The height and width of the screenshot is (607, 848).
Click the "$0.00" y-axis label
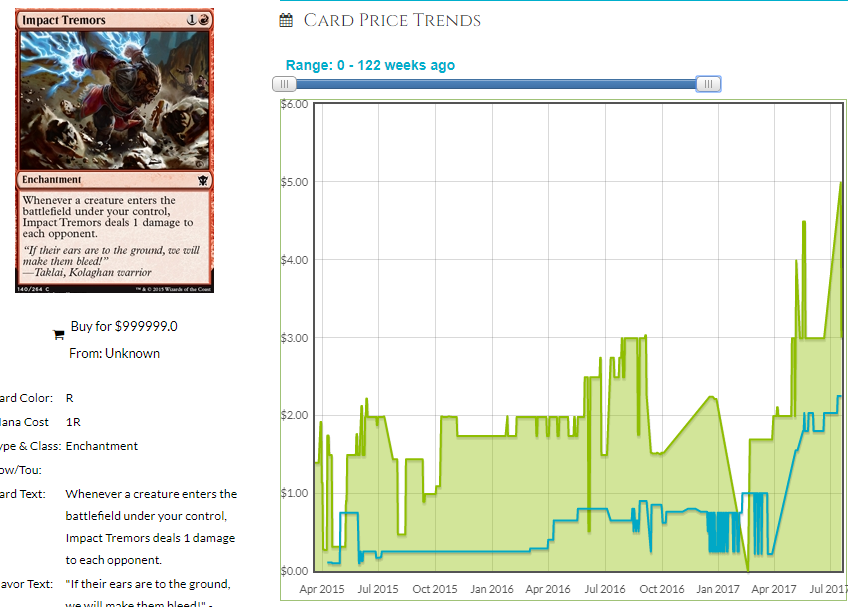[295, 571]
